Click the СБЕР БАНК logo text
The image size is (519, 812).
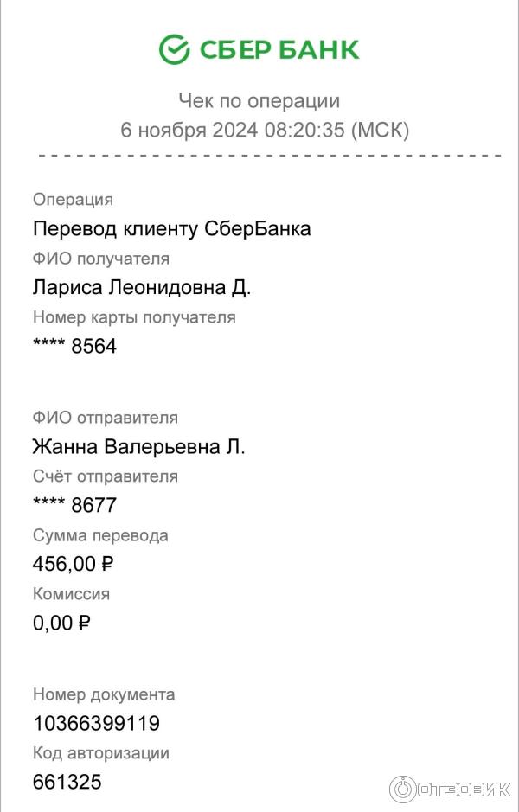click(x=279, y=50)
